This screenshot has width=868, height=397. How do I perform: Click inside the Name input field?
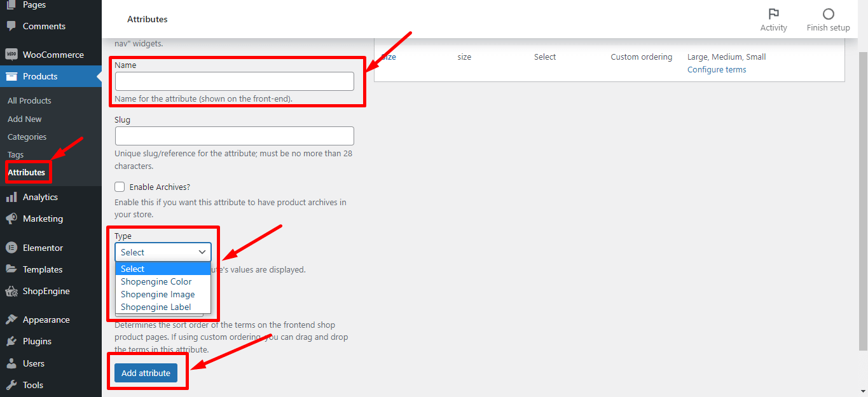[x=234, y=81]
